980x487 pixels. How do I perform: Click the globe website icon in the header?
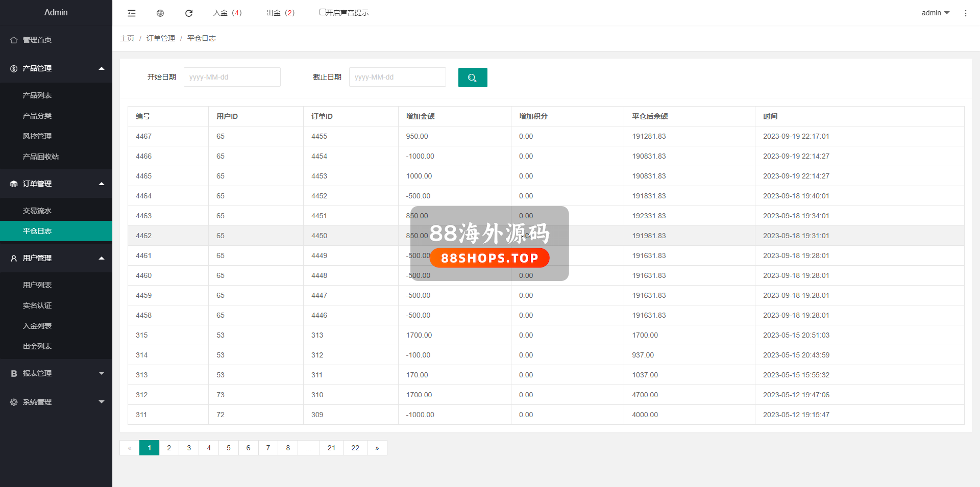pyautogui.click(x=160, y=13)
